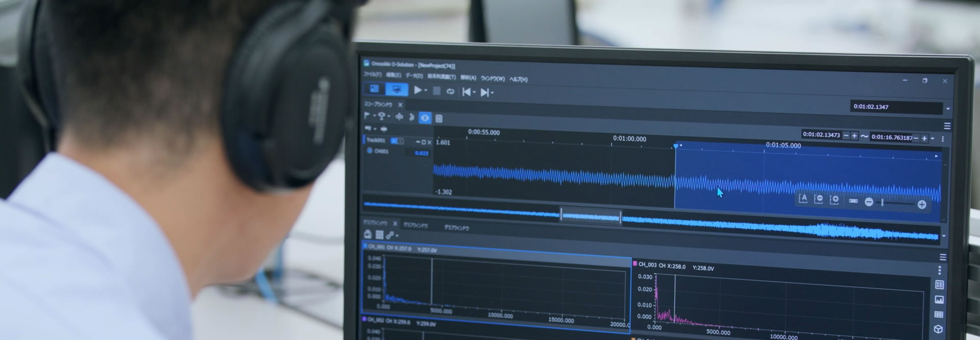Screen dimensions: 980x340
Task: Select the second graph window tab
Action: tap(415, 225)
